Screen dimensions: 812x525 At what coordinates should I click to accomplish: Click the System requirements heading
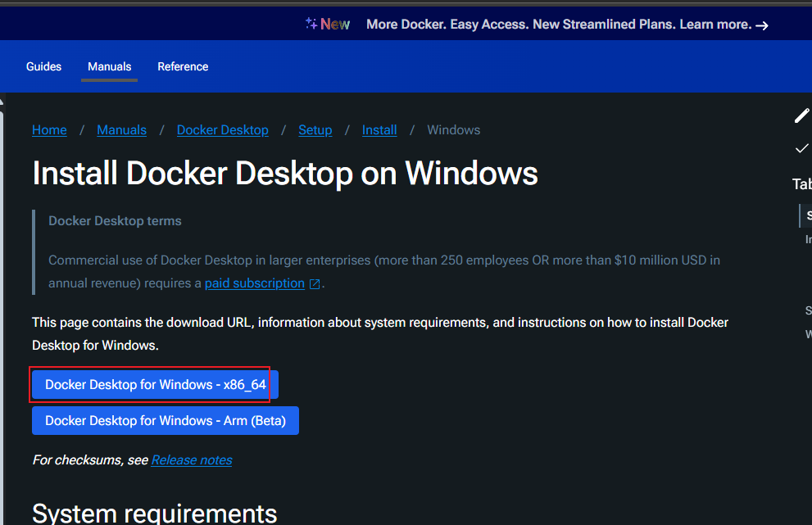click(155, 513)
